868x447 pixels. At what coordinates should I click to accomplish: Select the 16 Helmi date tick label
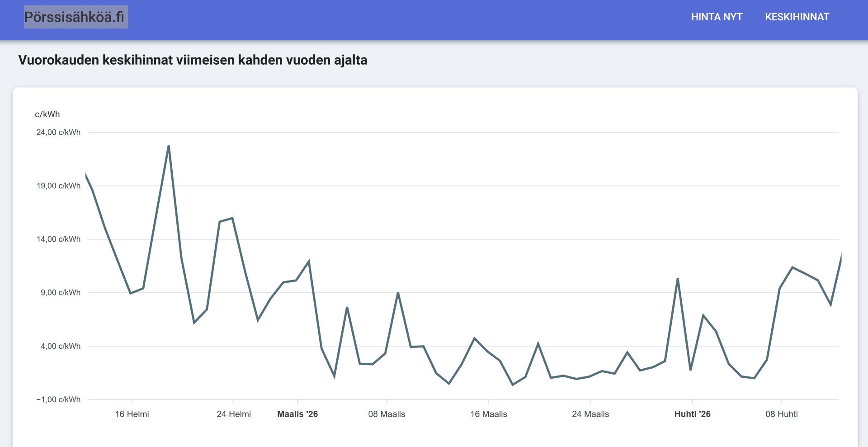[x=132, y=414]
